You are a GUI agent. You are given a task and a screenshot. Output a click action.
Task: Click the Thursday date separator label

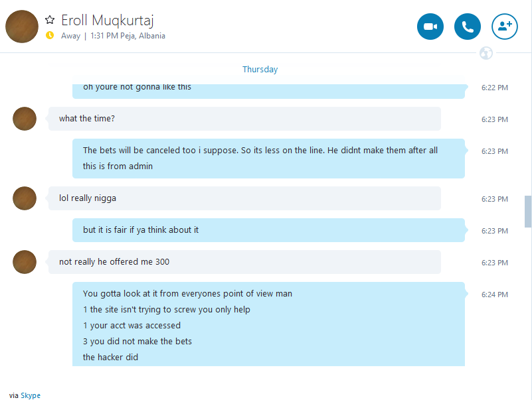point(260,70)
